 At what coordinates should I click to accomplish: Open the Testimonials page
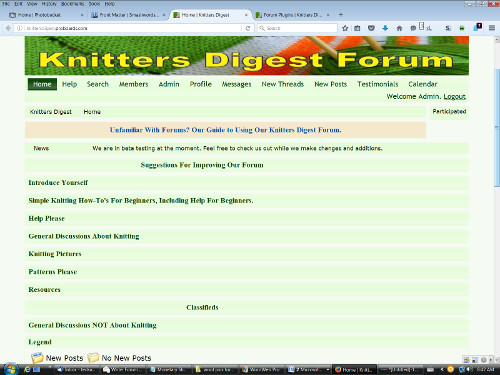(x=378, y=84)
